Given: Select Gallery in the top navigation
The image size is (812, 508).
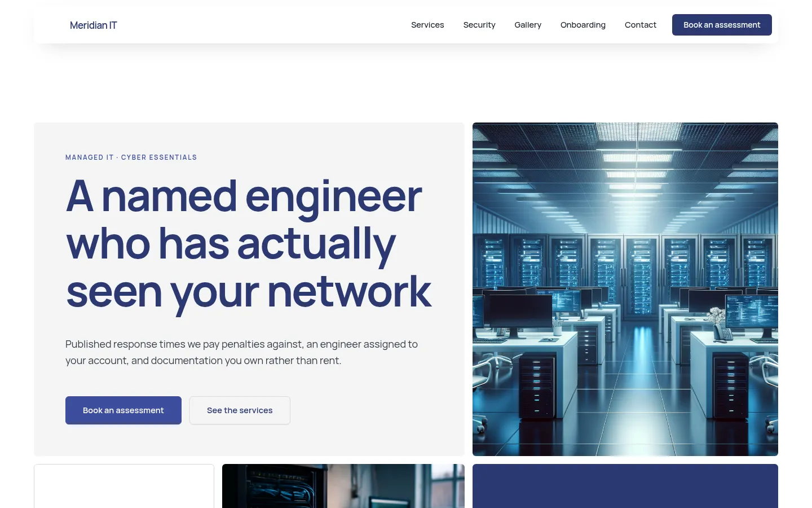Looking at the screenshot, I should click(x=528, y=25).
